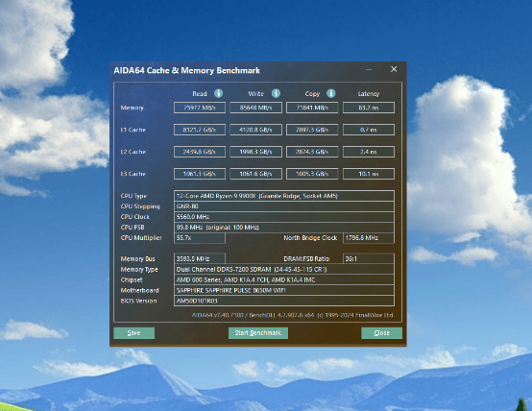Click Chipset field AMD 600-Series

[284, 280]
